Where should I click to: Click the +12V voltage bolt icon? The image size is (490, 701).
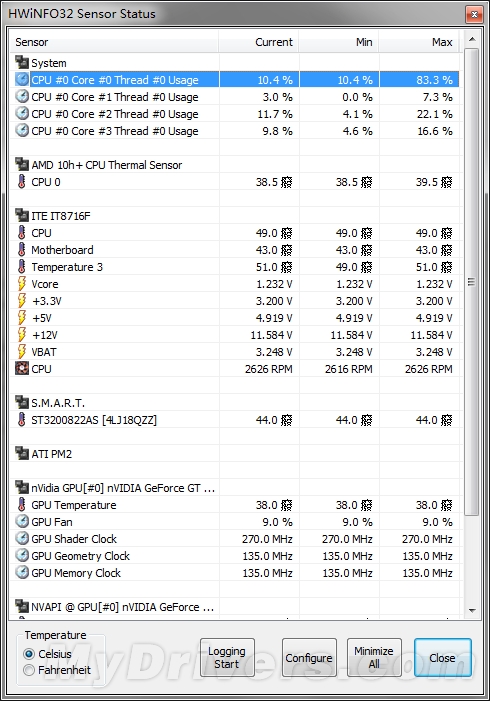pyautogui.click(x=21, y=334)
